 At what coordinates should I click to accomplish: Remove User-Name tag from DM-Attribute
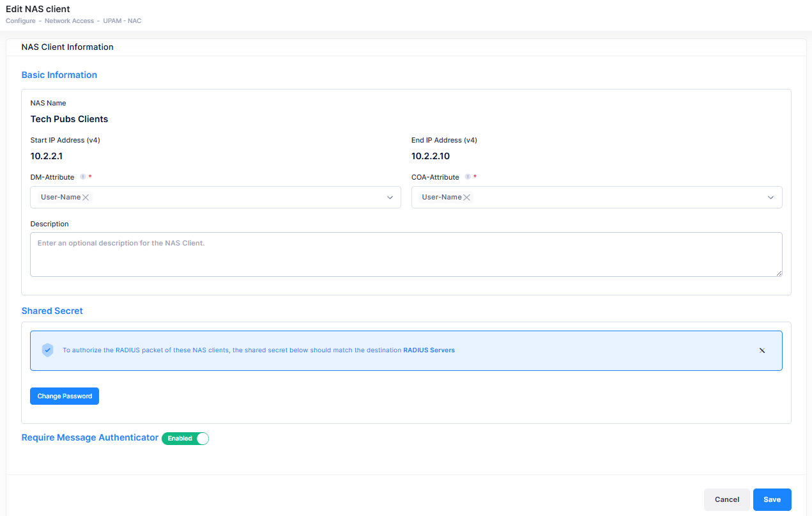click(86, 198)
